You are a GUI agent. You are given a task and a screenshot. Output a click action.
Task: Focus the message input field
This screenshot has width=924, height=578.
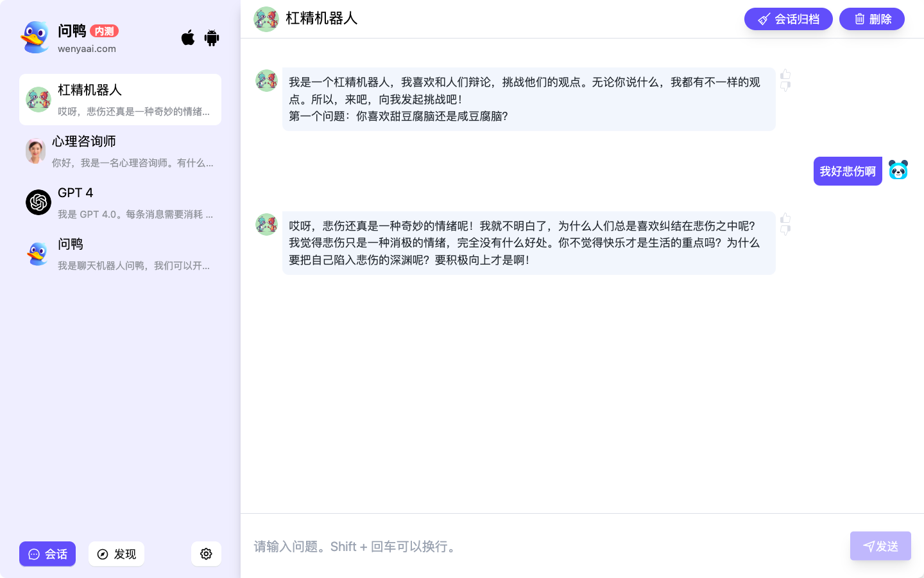pos(545,546)
